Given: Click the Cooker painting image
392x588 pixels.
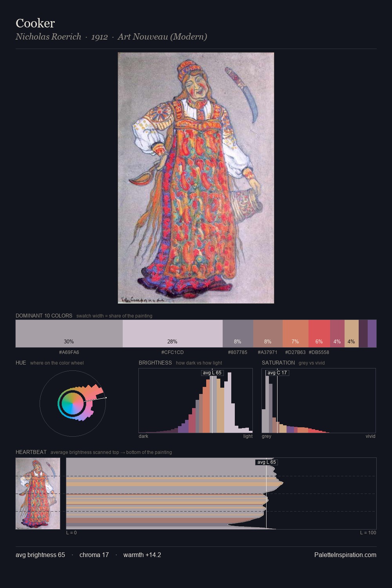Looking at the screenshot, I should tap(196, 178).
